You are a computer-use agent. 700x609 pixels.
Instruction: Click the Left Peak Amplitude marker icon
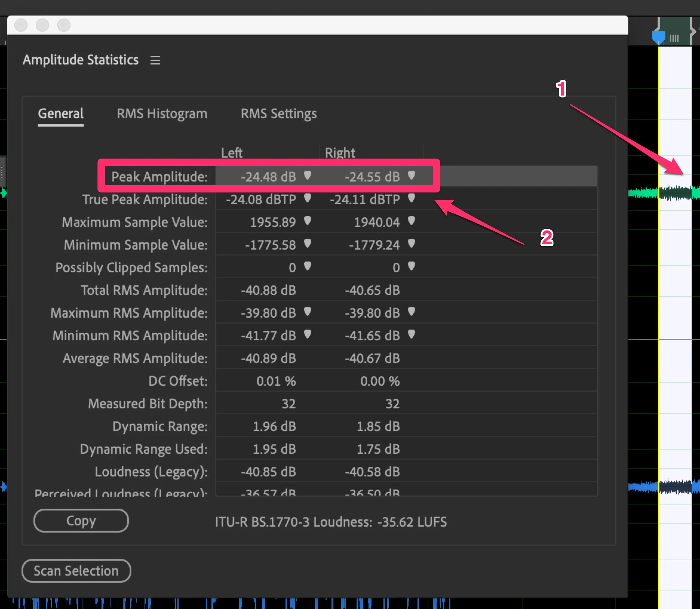[x=307, y=175]
